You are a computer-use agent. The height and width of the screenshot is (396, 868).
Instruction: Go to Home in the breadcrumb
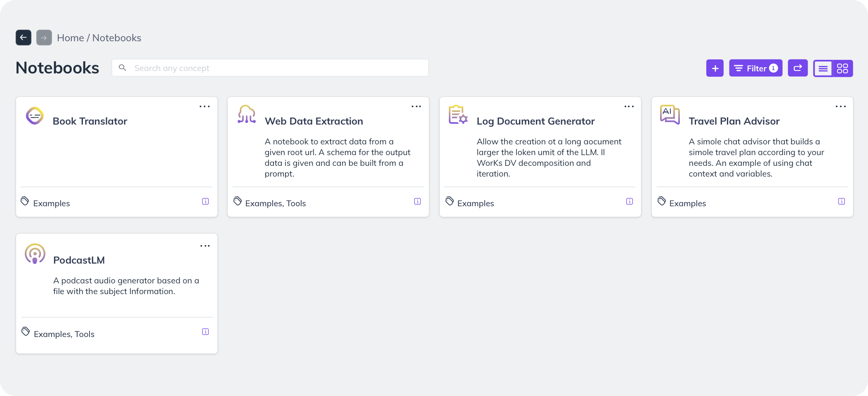pos(71,38)
